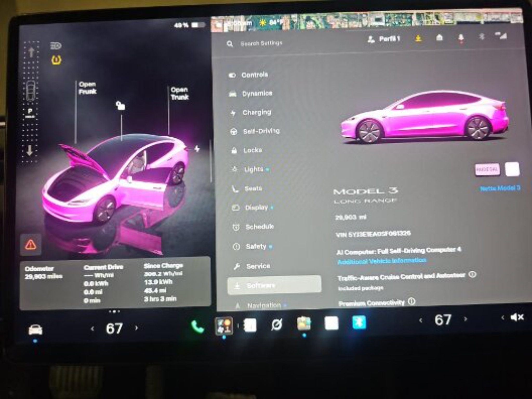Increase driver temperature with right arrow
The image size is (532, 399).
137,328
